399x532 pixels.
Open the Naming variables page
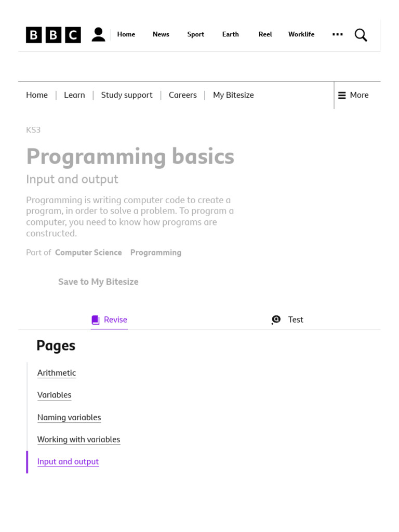tap(69, 418)
